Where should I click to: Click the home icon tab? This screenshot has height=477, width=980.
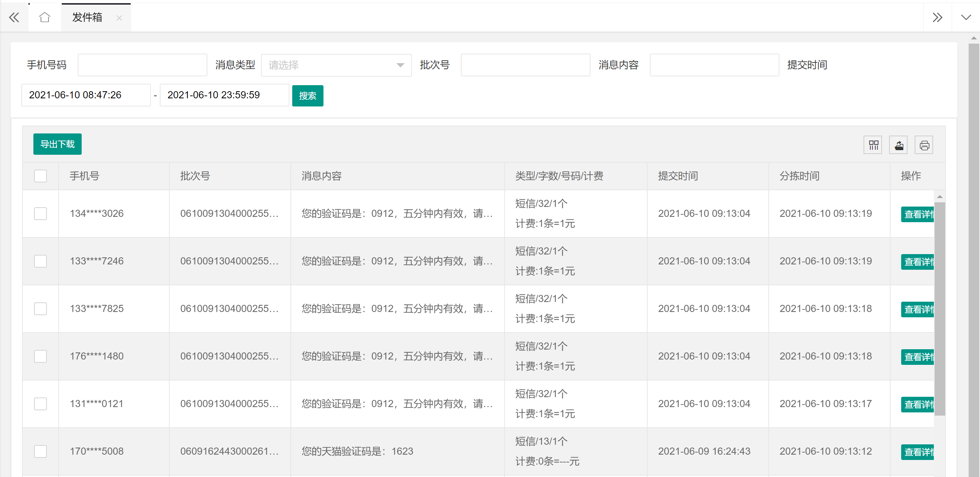44,17
